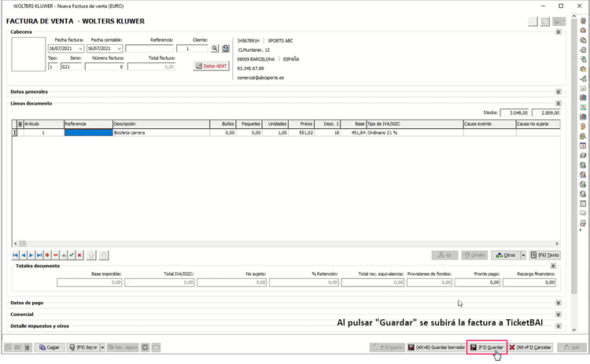
Task: Click the (F6) Texto button
Action: pyautogui.click(x=545, y=256)
